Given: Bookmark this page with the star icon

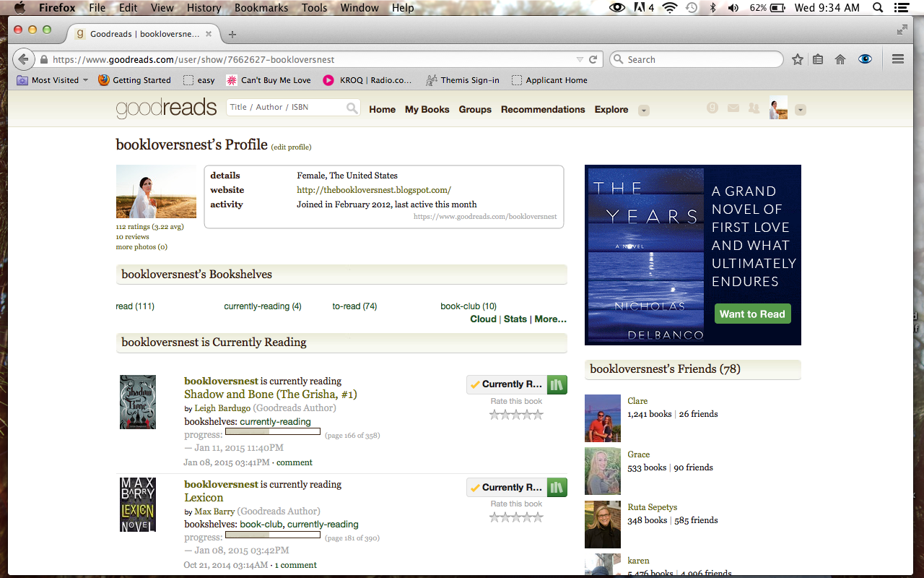Looking at the screenshot, I should (798, 59).
